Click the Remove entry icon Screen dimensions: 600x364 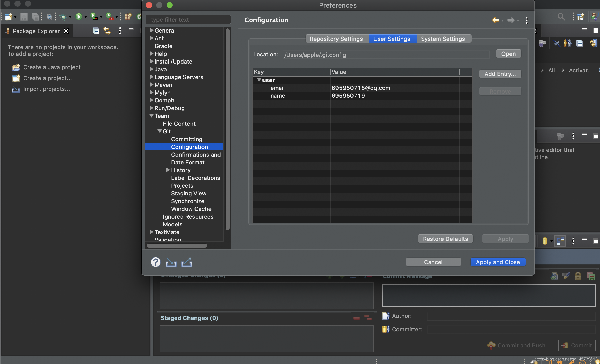(500, 91)
